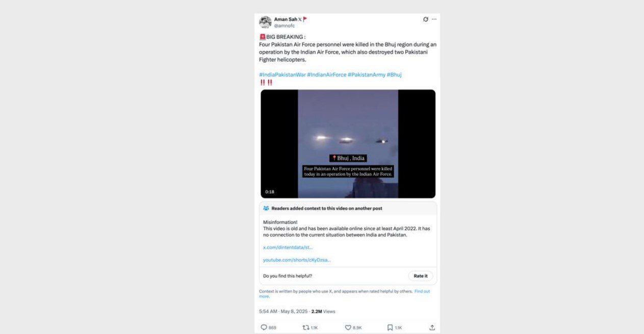Open the youtube.com/shorts source link
The width and height of the screenshot is (644, 334).
297,260
